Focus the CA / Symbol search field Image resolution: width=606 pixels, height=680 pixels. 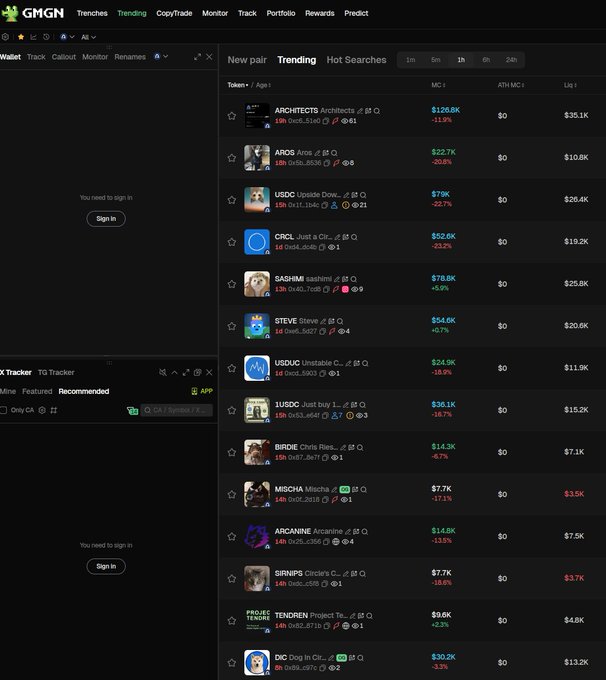[x=177, y=410]
